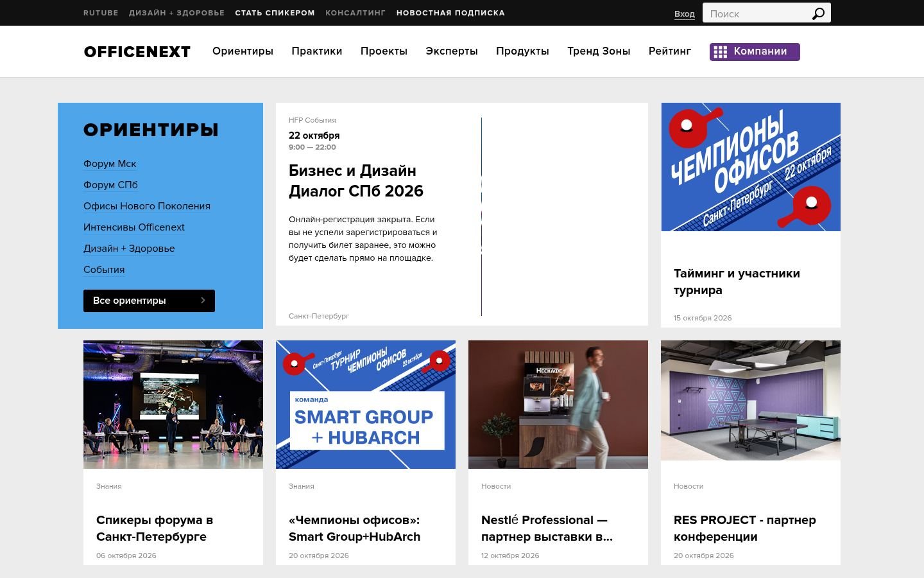The width and height of the screenshot is (924, 578).
Task: Click the Вход login link
Action: [685, 14]
